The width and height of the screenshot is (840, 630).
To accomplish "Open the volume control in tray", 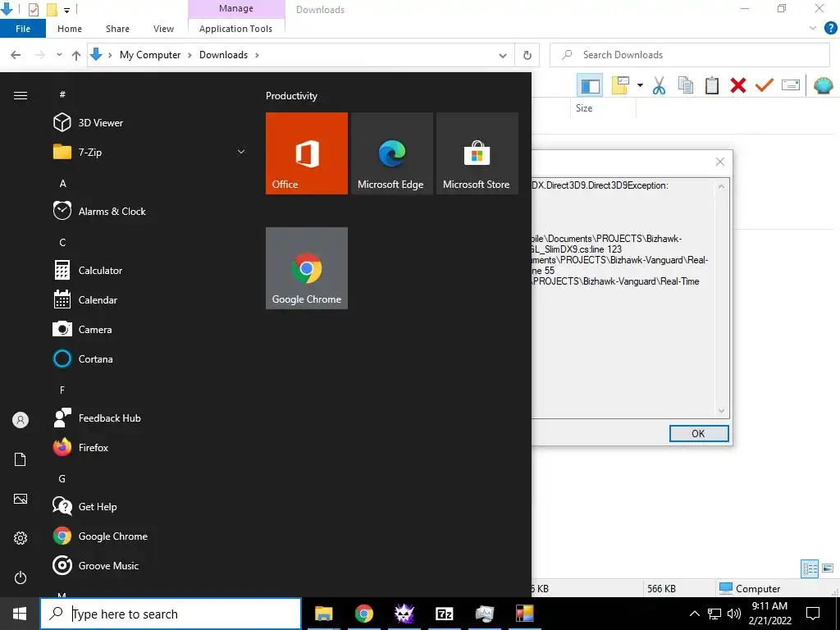I will coord(734,614).
